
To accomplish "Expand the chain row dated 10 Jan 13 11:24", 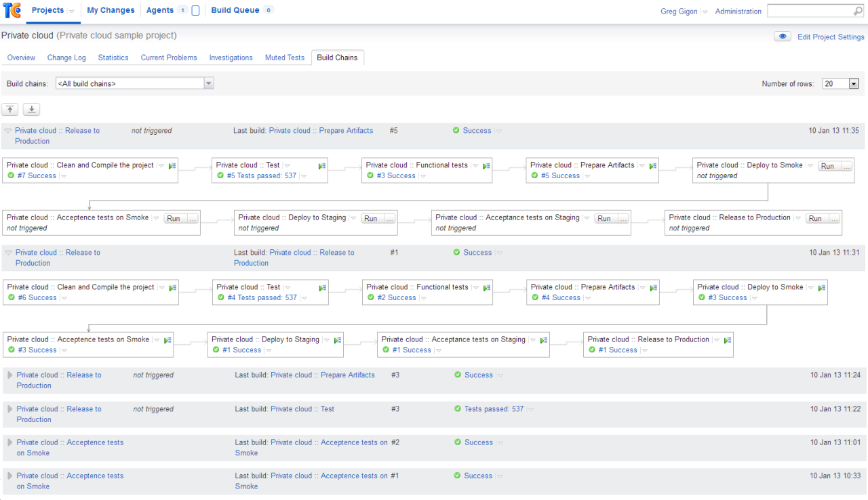I will pos(9,375).
